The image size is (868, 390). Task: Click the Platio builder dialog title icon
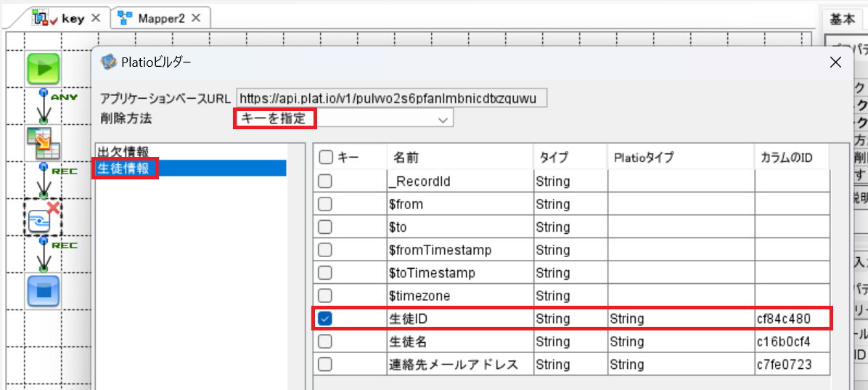[x=109, y=62]
